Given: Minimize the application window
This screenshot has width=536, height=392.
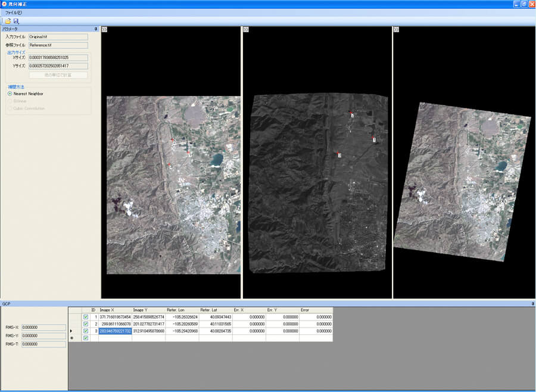Looking at the screenshot, I should [516, 4].
